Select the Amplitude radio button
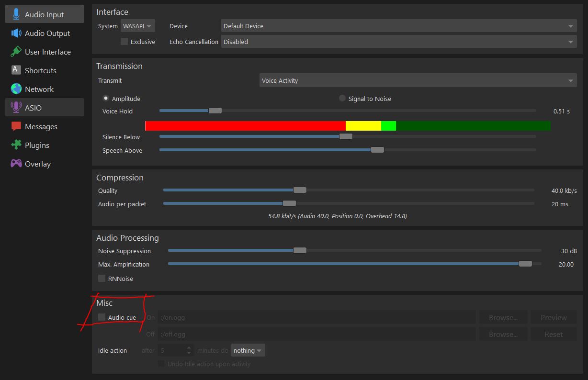 [106, 98]
